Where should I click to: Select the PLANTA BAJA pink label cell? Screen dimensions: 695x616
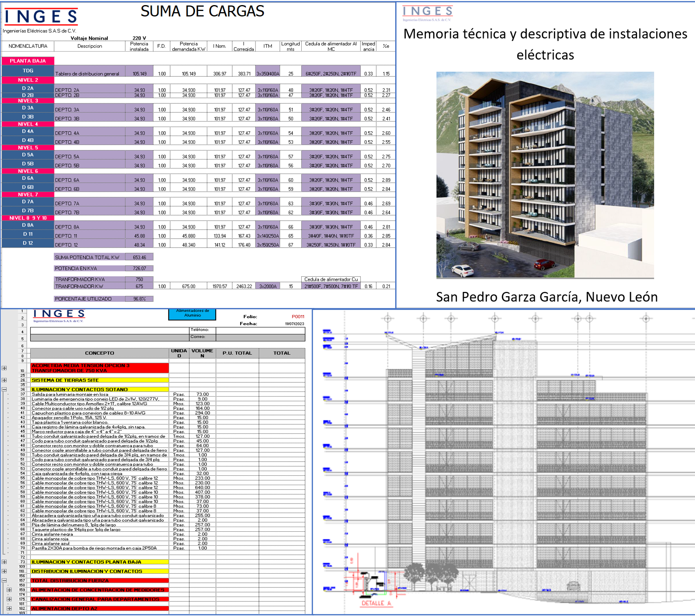coord(28,61)
